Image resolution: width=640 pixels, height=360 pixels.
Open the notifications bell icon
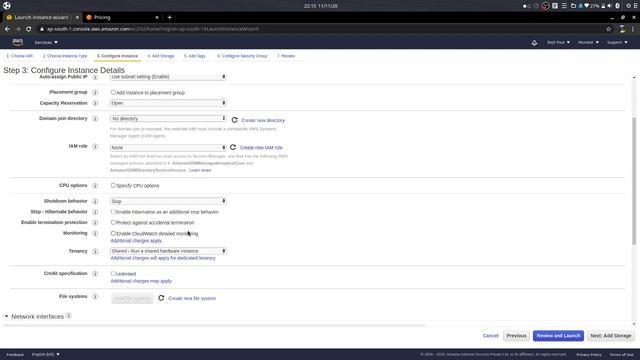tap(534, 42)
